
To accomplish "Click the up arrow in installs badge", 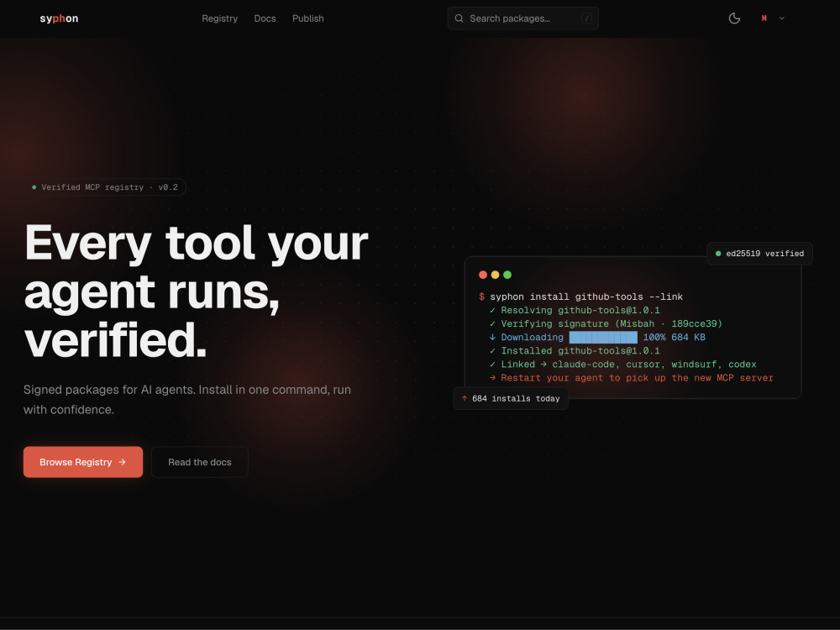I will (x=465, y=398).
